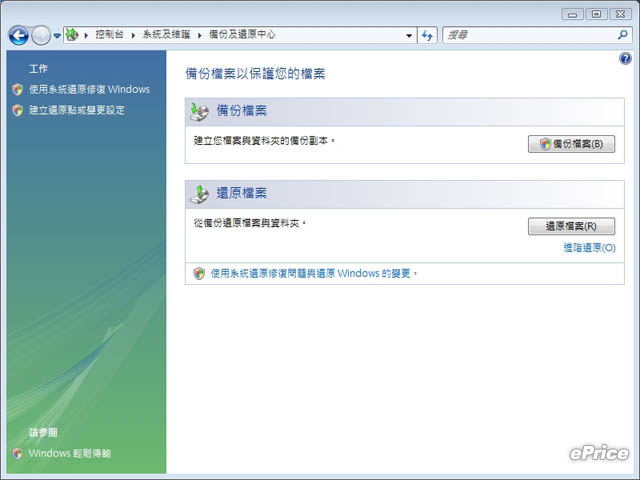The height and width of the screenshot is (480, 640).
Task: Select 控制台 in the breadcrumb path
Action: tap(109, 35)
